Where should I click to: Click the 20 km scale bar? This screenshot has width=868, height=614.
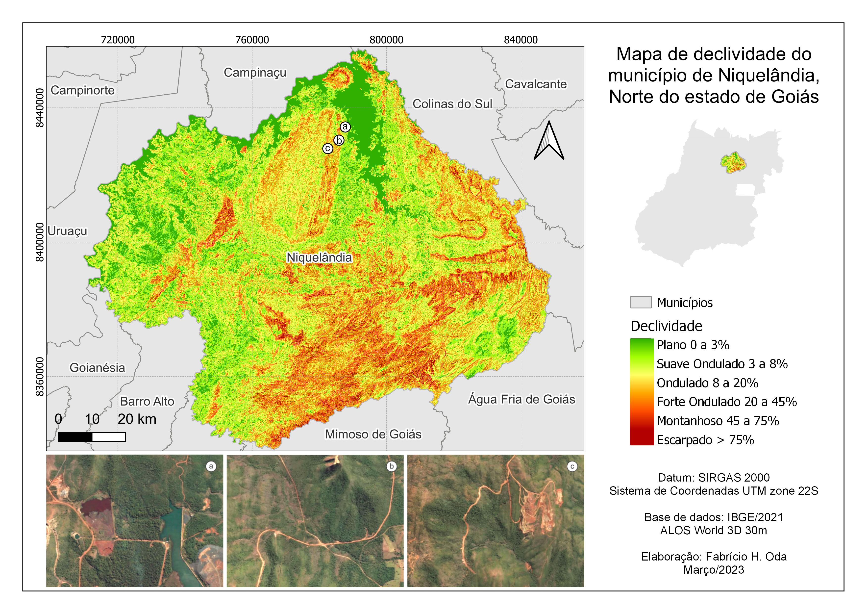click(92, 437)
